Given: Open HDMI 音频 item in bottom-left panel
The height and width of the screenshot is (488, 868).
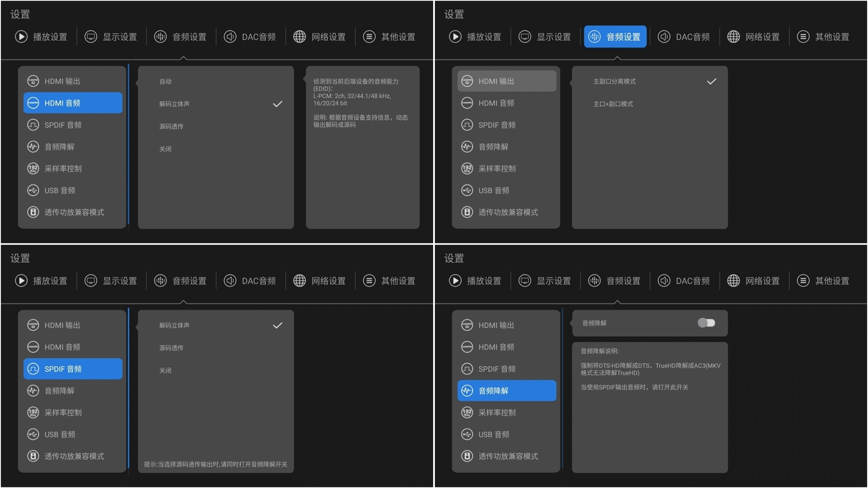Looking at the screenshot, I should pyautogui.click(x=73, y=347).
